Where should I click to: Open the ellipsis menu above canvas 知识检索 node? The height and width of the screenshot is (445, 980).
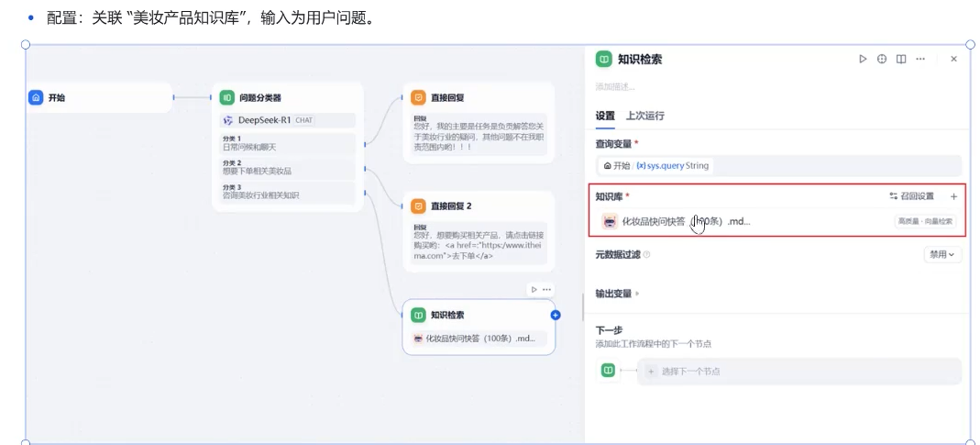[x=547, y=289]
